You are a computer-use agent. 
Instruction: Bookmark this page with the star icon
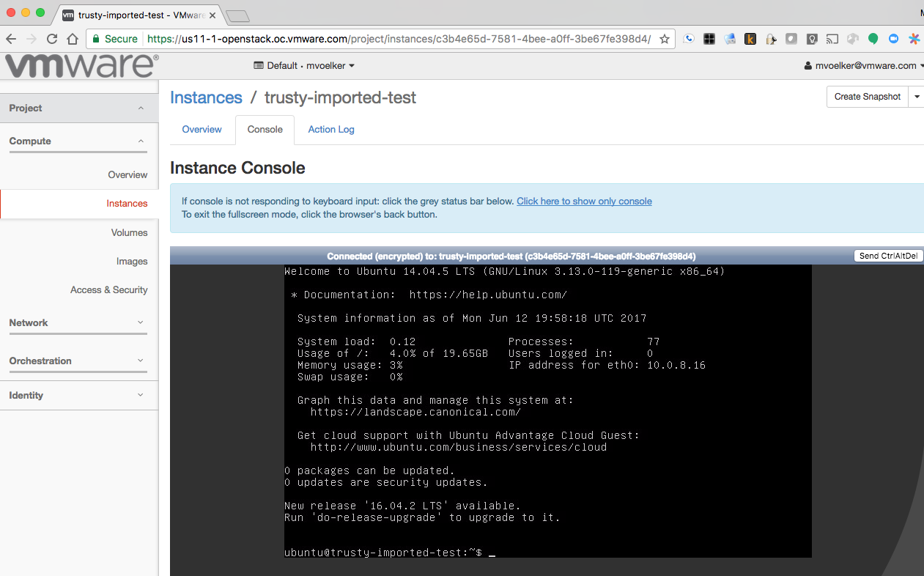pos(664,39)
